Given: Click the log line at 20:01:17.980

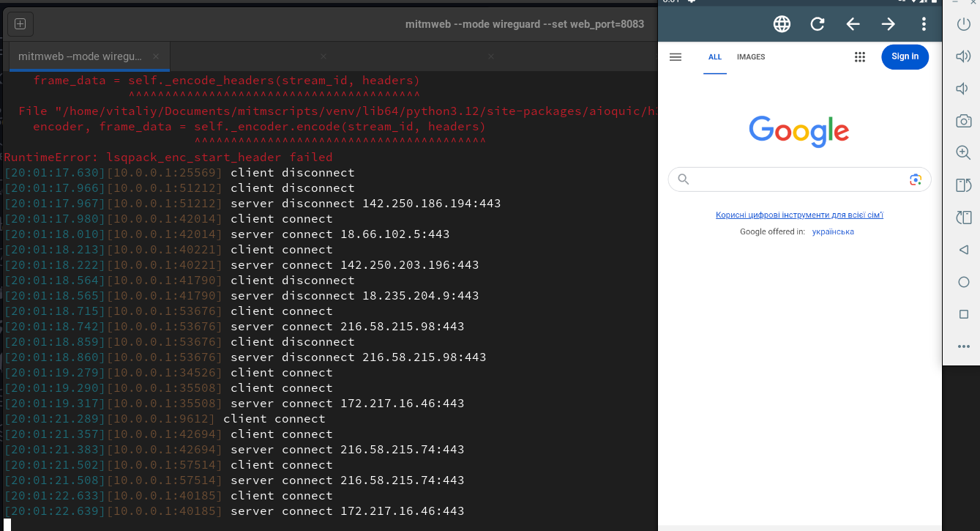Looking at the screenshot, I should [168, 219].
